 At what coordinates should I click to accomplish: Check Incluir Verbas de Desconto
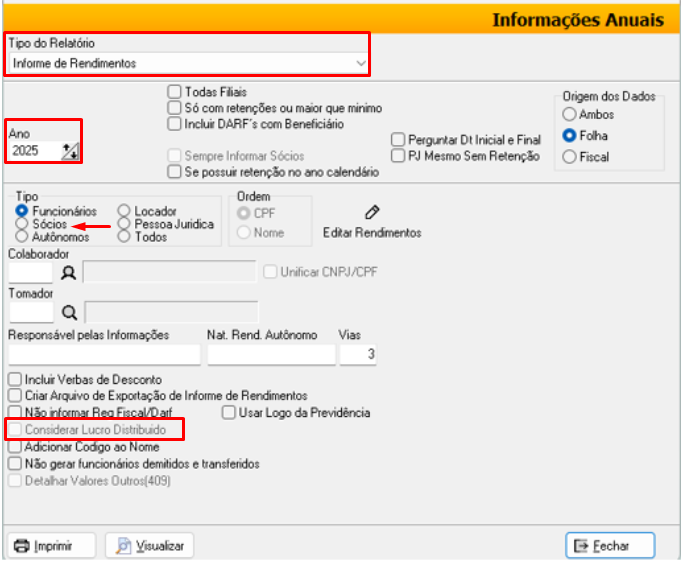click(14, 380)
